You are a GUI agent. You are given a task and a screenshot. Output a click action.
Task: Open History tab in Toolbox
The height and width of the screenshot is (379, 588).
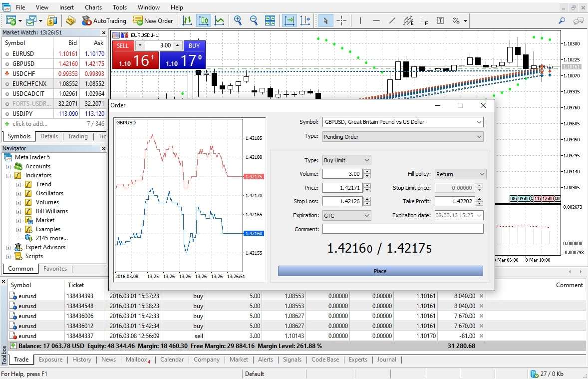[x=82, y=360]
